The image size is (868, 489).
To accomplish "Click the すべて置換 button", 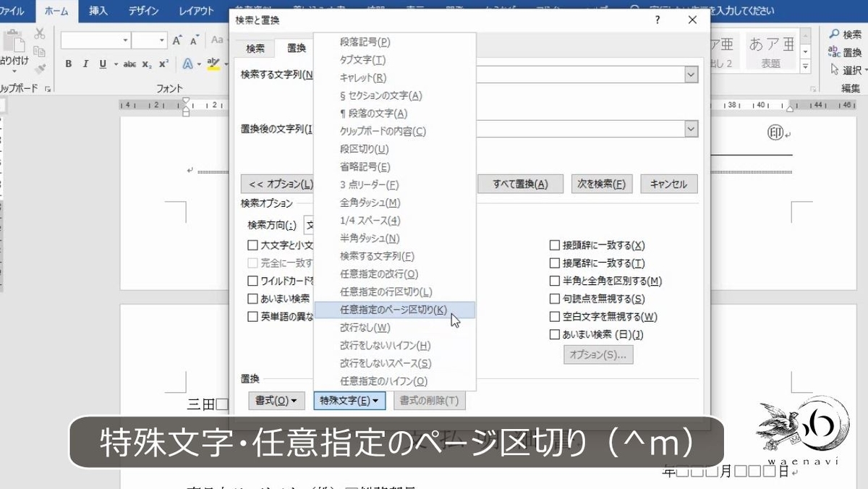I will pyautogui.click(x=519, y=183).
